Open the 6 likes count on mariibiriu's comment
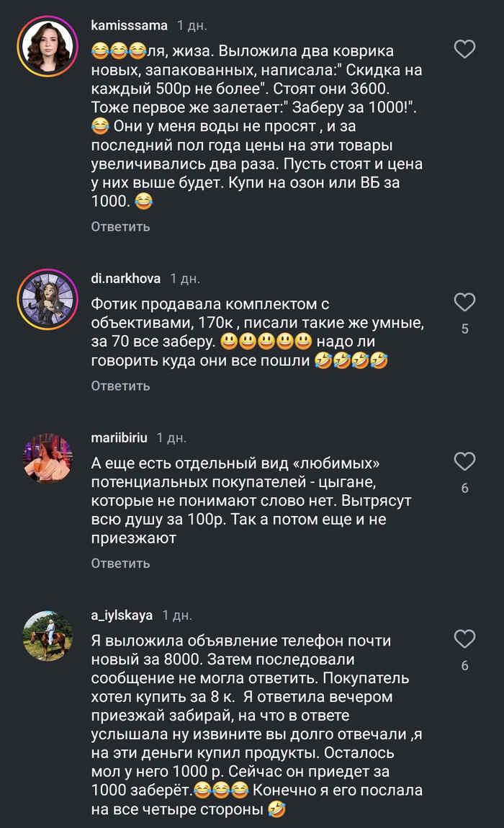This screenshot has height=828, width=504. pyautogui.click(x=465, y=489)
